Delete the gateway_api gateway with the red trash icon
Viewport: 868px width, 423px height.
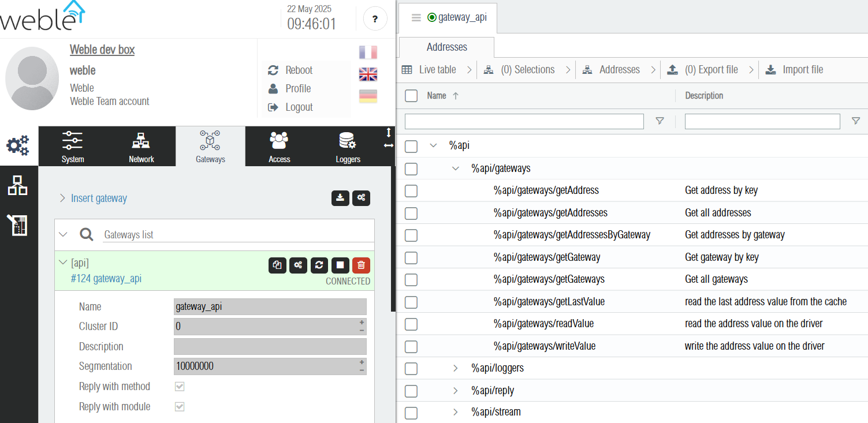pyautogui.click(x=361, y=265)
